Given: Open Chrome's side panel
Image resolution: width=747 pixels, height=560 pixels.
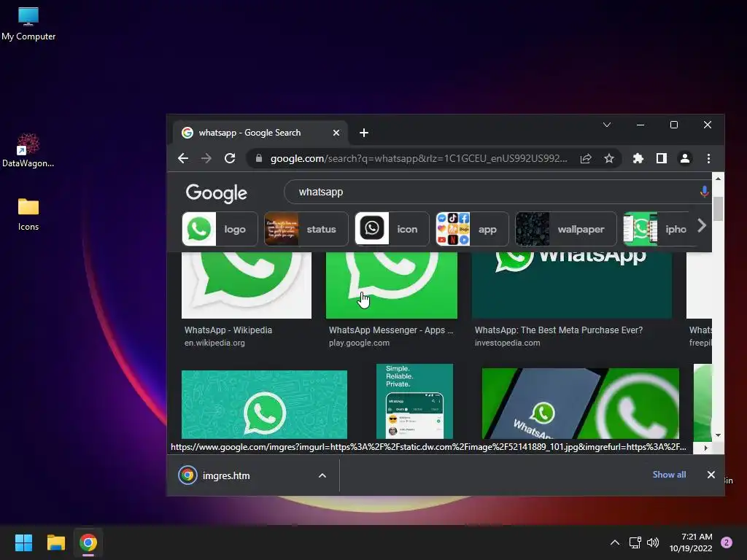Looking at the screenshot, I should pyautogui.click(x=661, y=158).
